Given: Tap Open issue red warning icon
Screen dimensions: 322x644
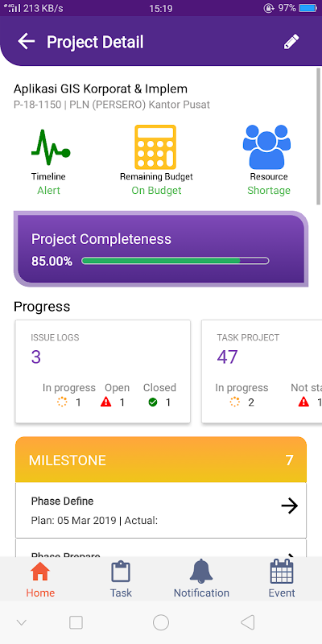Looking at the screenshot, I should [106, 402].
